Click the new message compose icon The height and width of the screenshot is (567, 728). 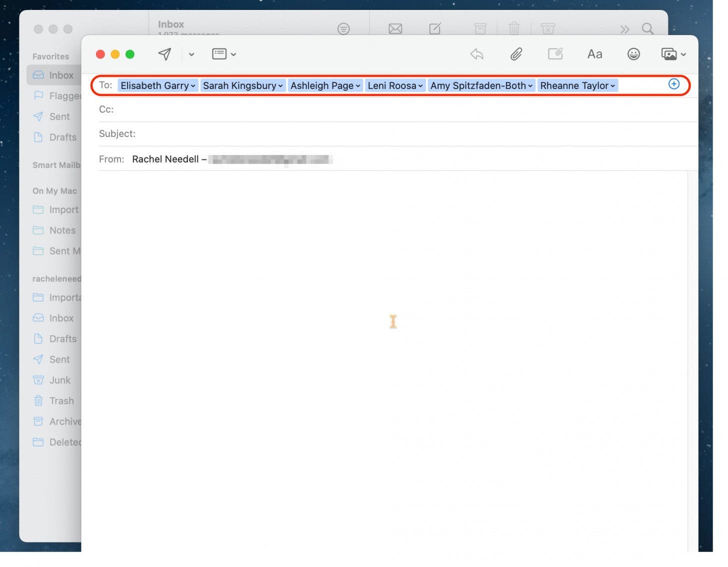click(x=434, y=28)
